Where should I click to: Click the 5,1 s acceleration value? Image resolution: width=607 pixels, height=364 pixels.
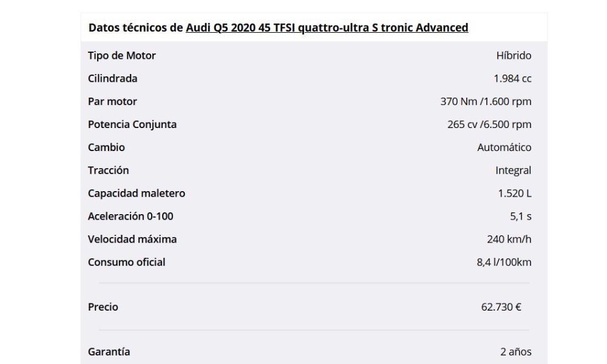pos(520,216)
